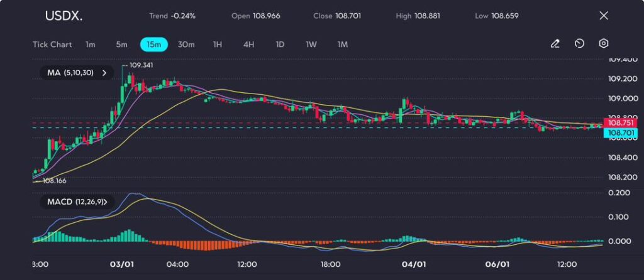Viewport: 644px width, 280px height.
Task: Switch to Tick Chart view
Action: click(52, 45)
